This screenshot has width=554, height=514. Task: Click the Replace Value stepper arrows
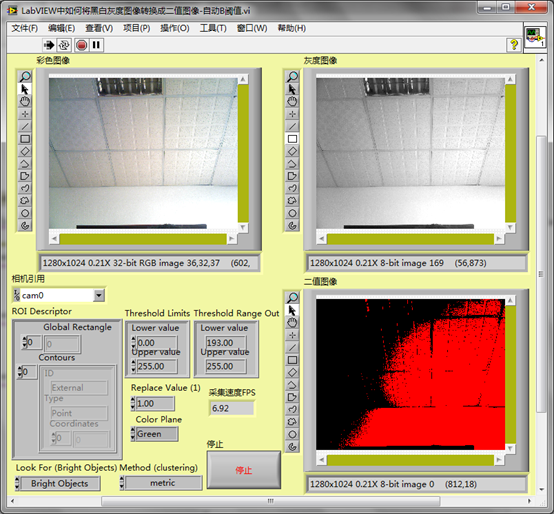pos(133,403)
